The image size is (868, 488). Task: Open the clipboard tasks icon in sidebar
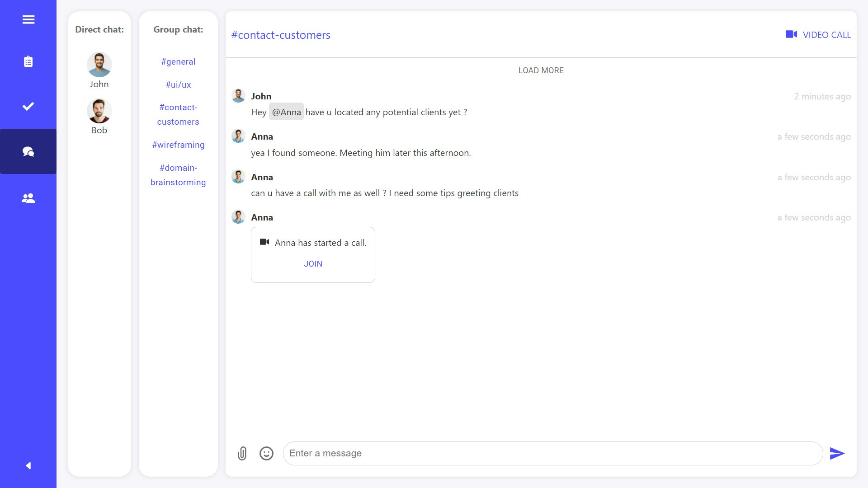(28, 61)
